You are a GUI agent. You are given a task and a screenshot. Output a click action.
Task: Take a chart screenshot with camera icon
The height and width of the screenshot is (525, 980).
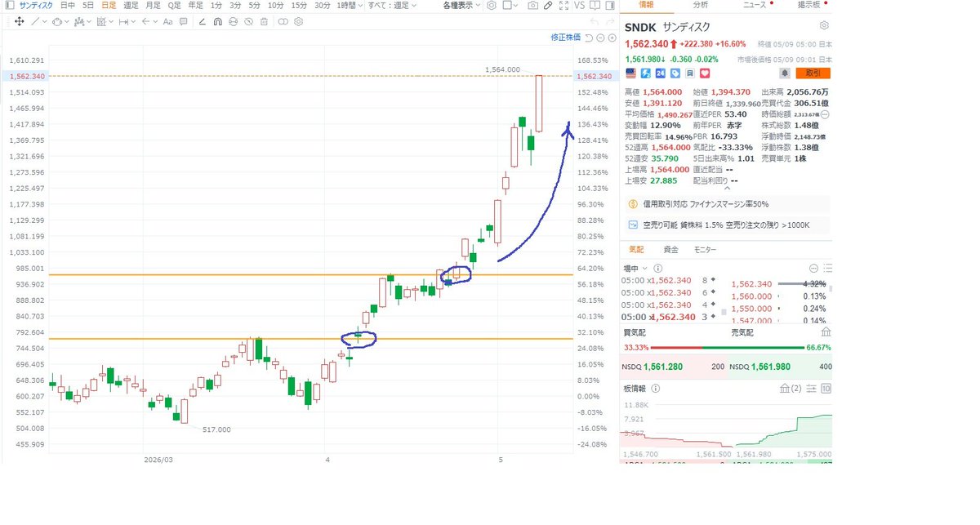point(533,5)
